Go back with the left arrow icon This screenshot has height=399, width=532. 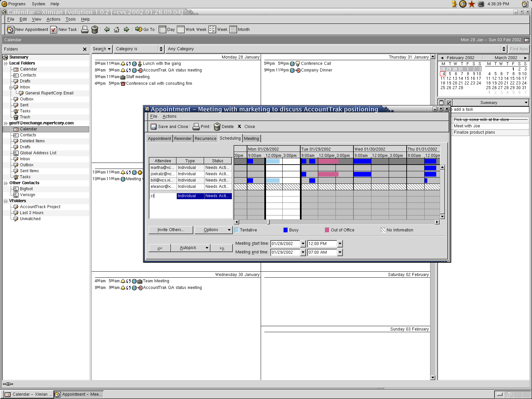click(x=107, y=30)
